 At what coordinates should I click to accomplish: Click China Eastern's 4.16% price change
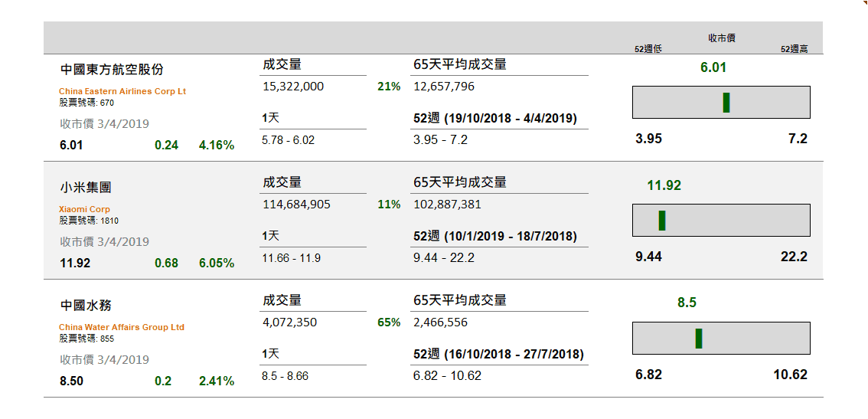click(x=217, y=145)
